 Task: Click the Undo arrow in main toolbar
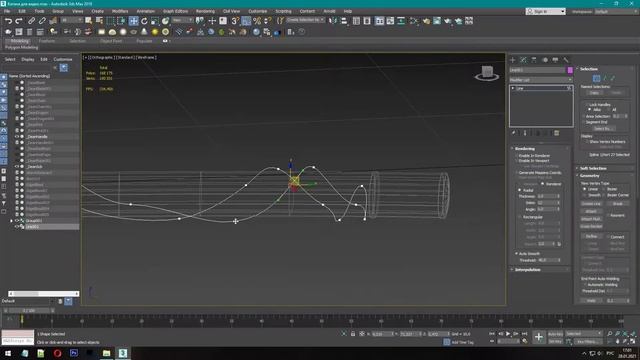pyautogui.click(x=8, y=21)
